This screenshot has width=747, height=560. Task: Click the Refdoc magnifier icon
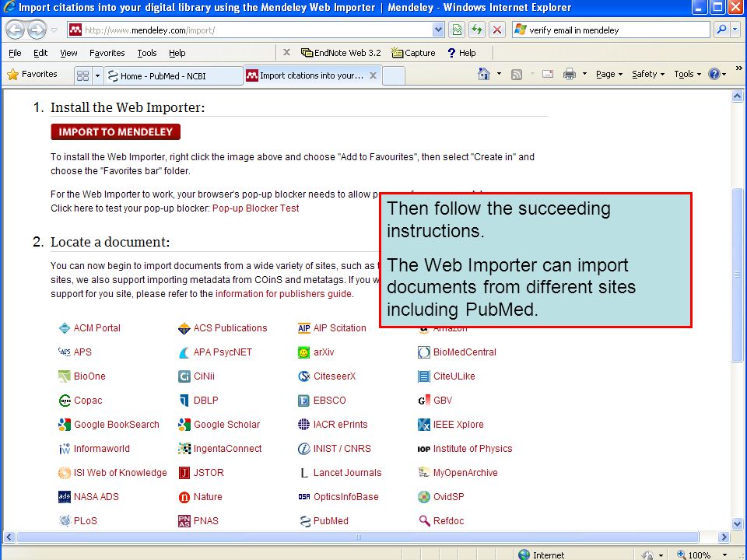(x=424, y=521)
